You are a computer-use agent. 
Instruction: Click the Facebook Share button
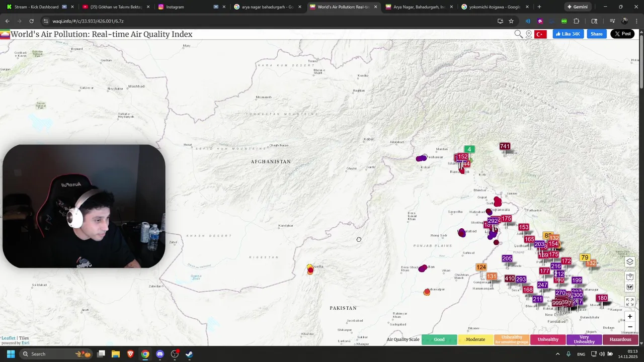point(596,34)
